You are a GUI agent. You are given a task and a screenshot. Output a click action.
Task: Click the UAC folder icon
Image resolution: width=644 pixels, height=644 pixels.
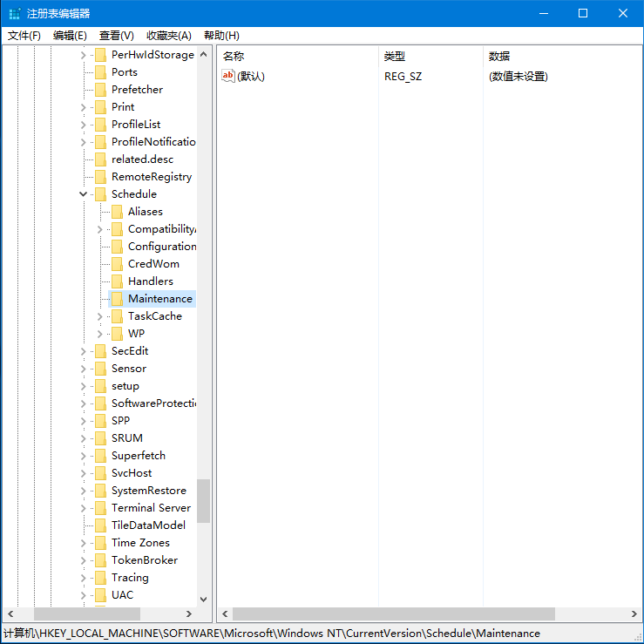(x=100, y=595)
